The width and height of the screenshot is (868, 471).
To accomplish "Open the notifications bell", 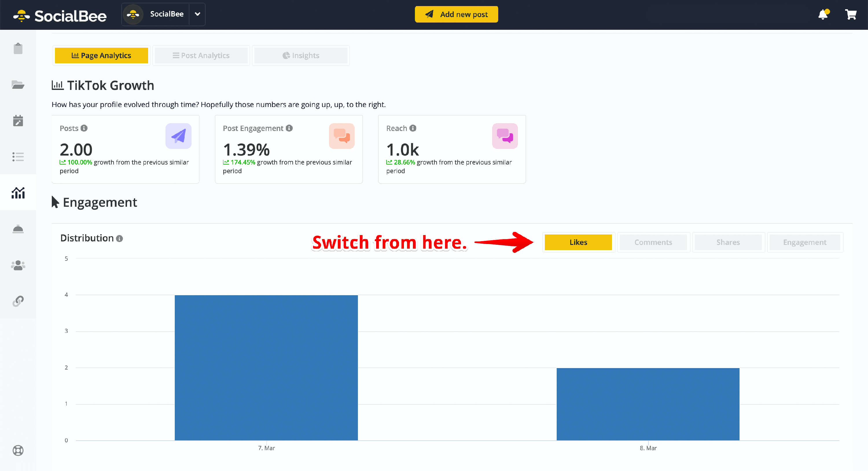I will coord(823,14).
